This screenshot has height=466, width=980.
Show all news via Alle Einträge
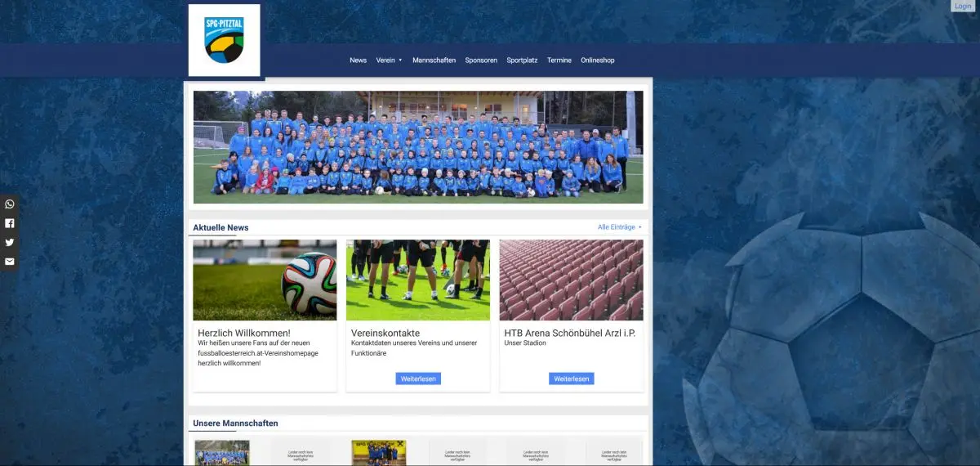click(620, 227)
